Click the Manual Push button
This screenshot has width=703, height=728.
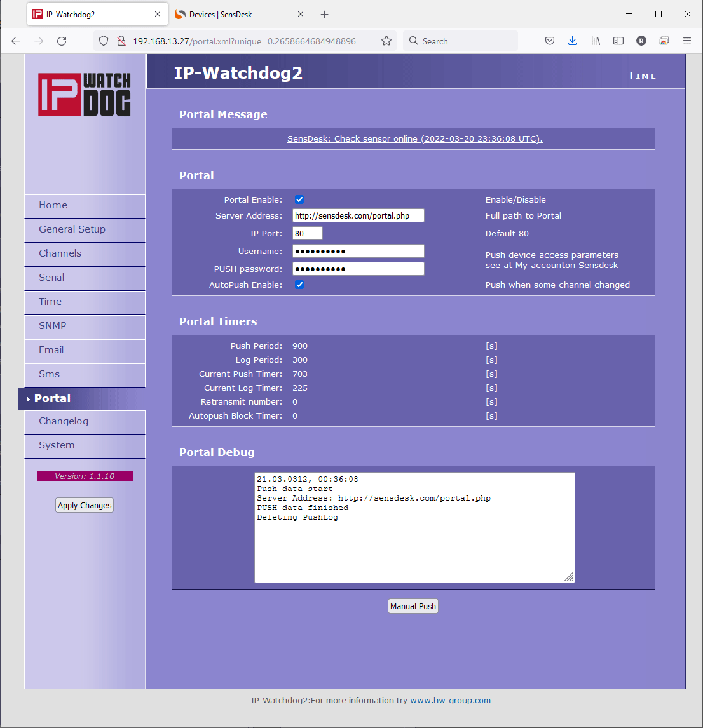[x=413, y=607]
